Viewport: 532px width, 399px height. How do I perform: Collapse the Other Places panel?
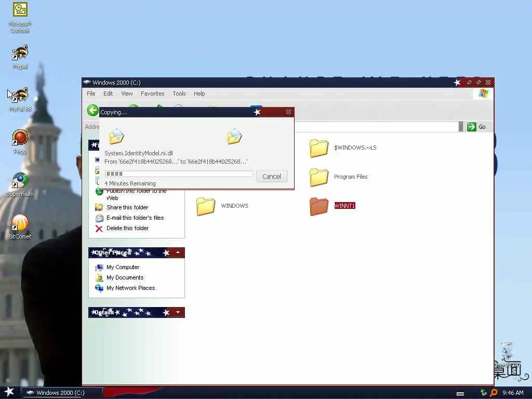point(178,252)
